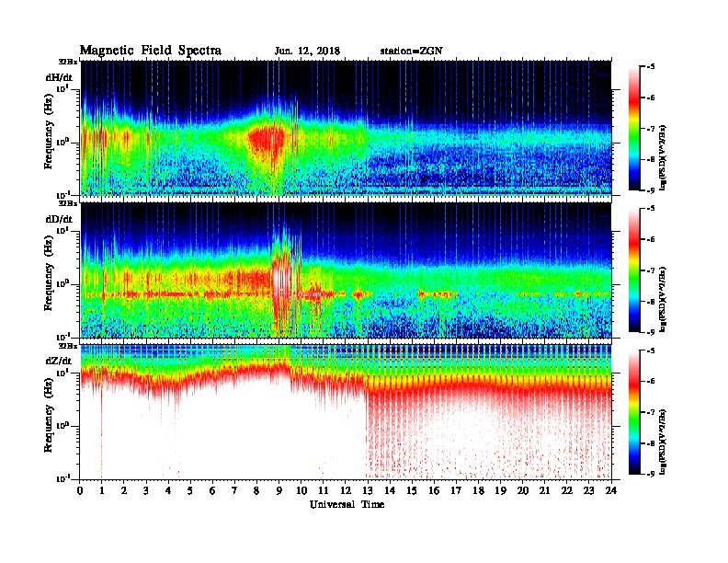This screenshot has height=563, width=728.
Task: Click hour "4" on the Universal Time axis
Action: point(168,490)
